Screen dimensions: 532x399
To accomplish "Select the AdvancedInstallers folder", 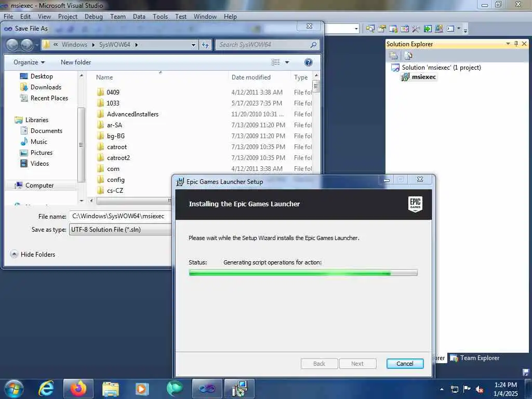I will coord(128,114).
